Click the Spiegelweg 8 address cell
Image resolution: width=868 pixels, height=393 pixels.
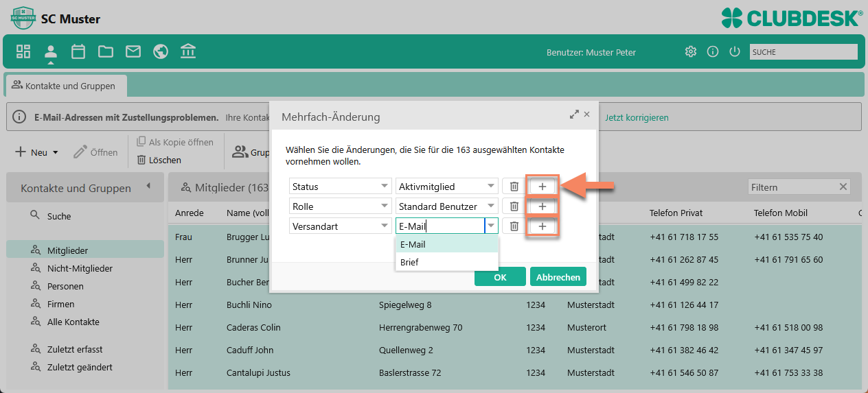tap(405, 305)
